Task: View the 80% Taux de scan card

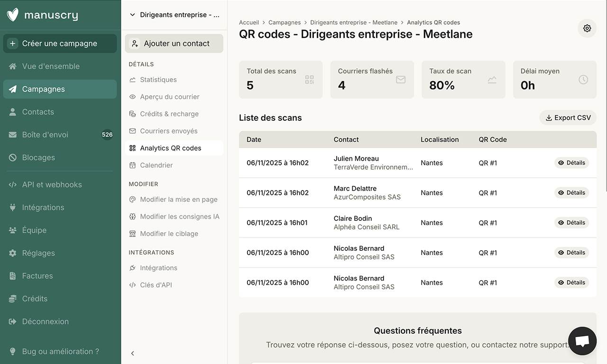Action: coord(463,79)
